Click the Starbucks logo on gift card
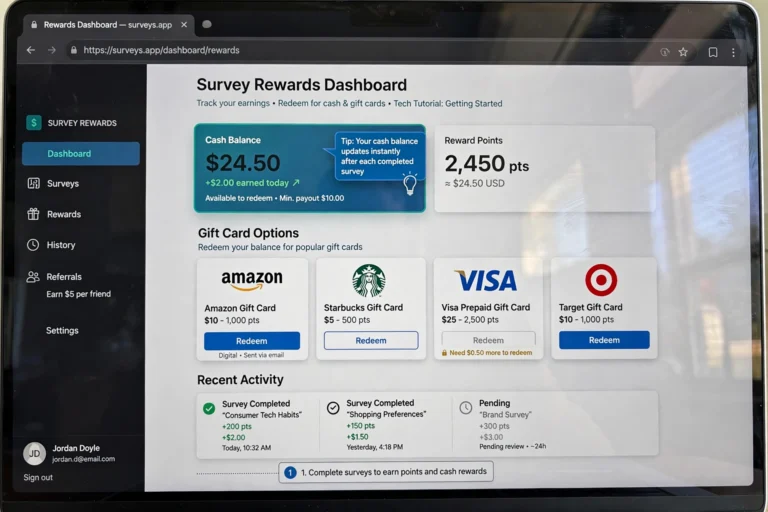This screenshot has height=512, width=768. 369,280
